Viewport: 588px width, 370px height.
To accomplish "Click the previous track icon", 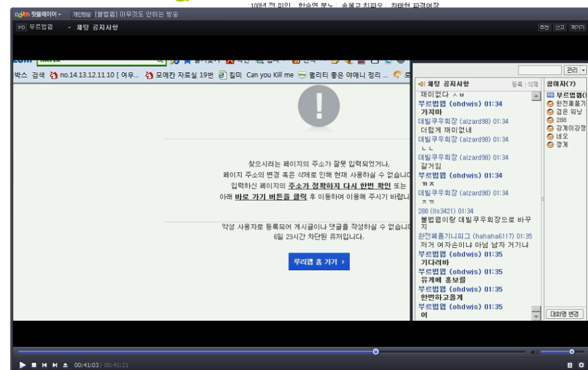I will point(44,365).
